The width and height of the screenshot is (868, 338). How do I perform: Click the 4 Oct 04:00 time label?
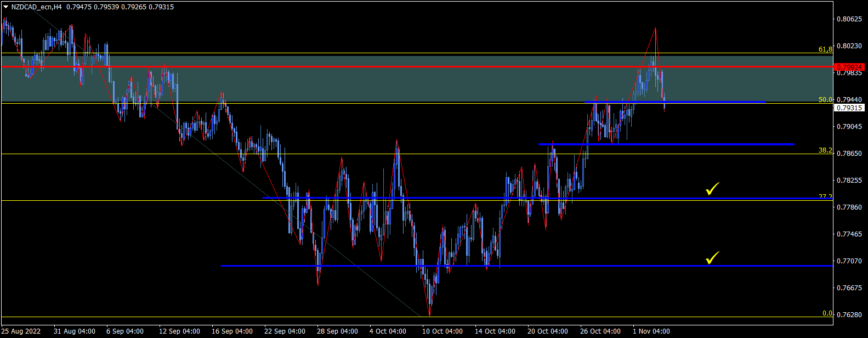(388, 331)
